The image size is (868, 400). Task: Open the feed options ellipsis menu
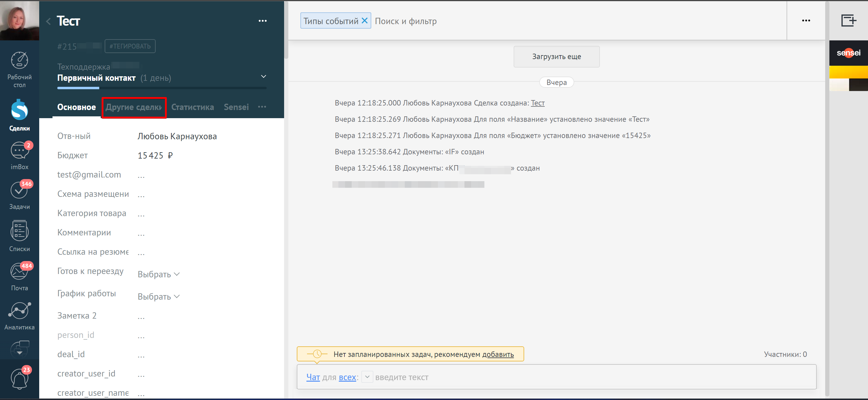[x=806, y=20]
